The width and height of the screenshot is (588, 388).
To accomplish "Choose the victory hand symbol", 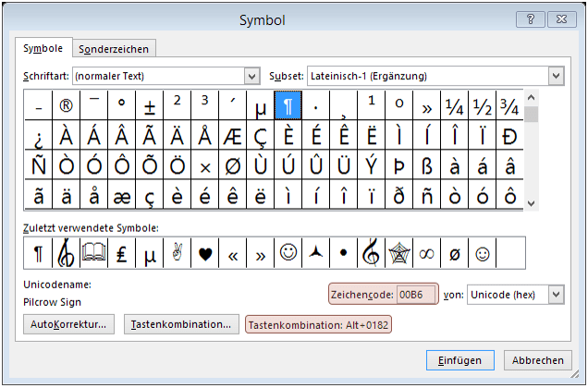I will [178, 252].
